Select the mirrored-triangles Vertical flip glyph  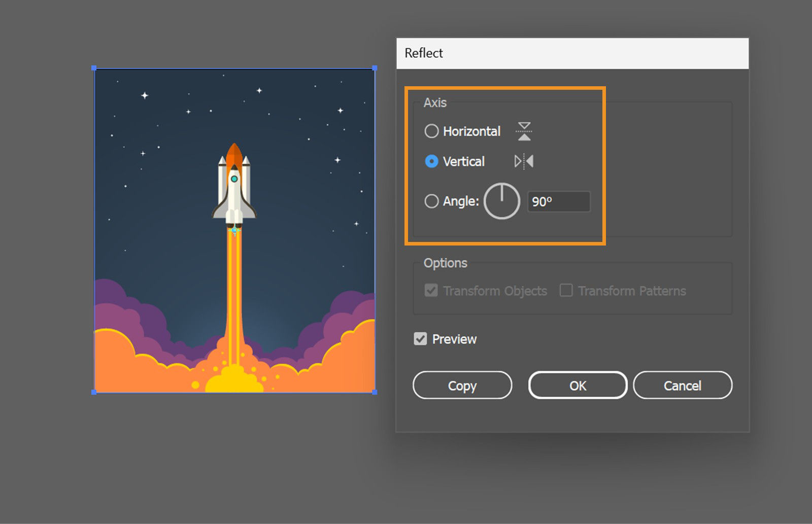(523, 161)
